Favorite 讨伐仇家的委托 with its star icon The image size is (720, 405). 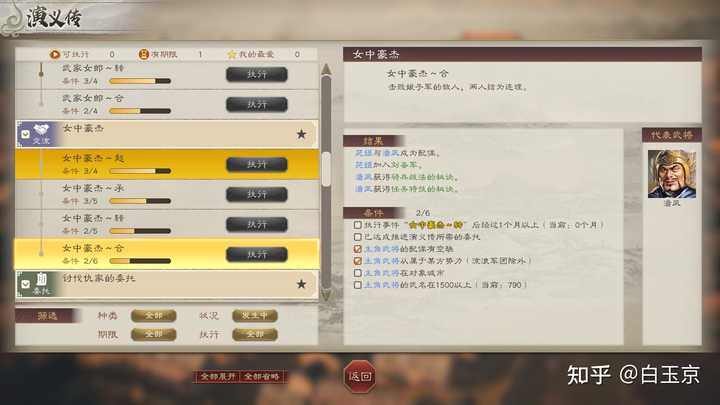[301, 284]
